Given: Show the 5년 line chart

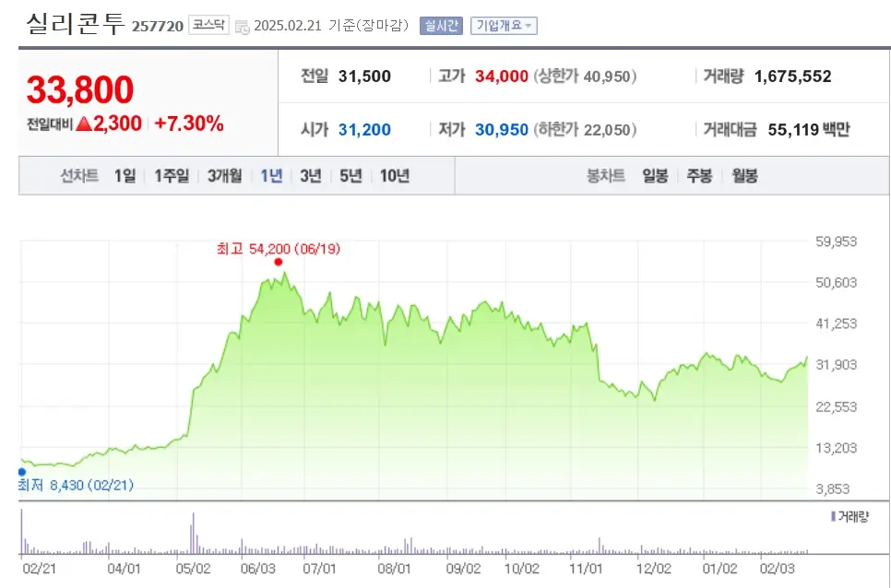Looking at the screenshot, I should click(350, 176).
